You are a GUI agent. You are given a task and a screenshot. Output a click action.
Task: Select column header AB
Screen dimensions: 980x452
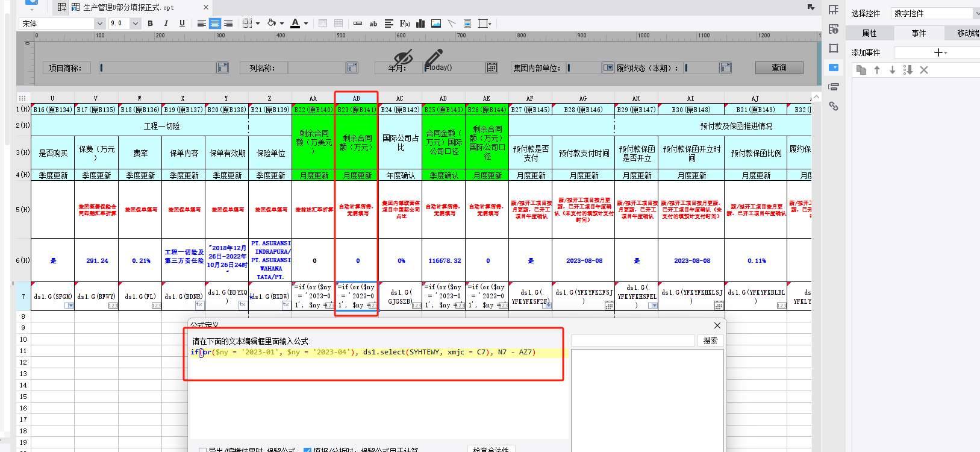tap(356, 98)
